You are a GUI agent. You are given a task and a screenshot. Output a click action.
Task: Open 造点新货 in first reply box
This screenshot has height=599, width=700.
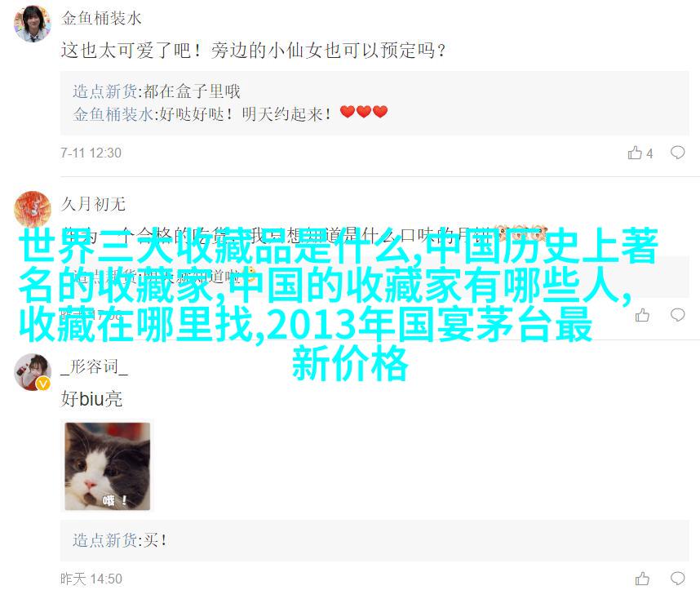(105, 91)
